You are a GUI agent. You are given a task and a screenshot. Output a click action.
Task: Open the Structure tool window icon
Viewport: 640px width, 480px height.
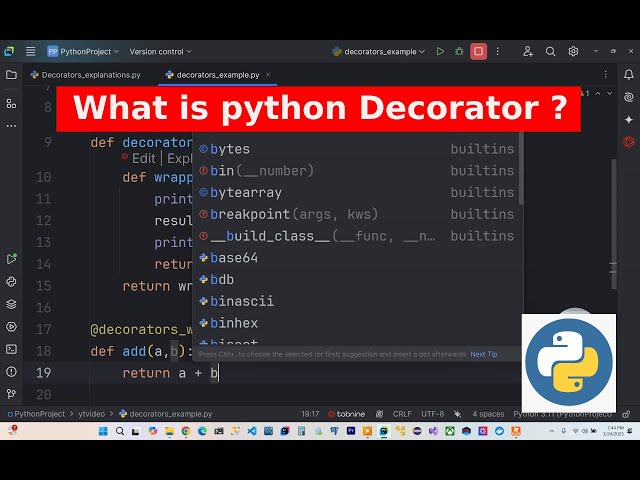tap(11, 104)
